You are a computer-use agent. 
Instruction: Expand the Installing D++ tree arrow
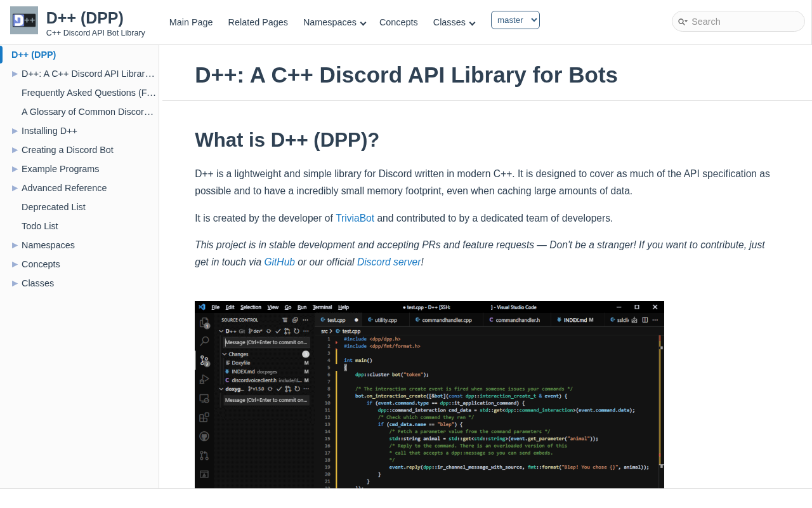[x=15, y=131]
